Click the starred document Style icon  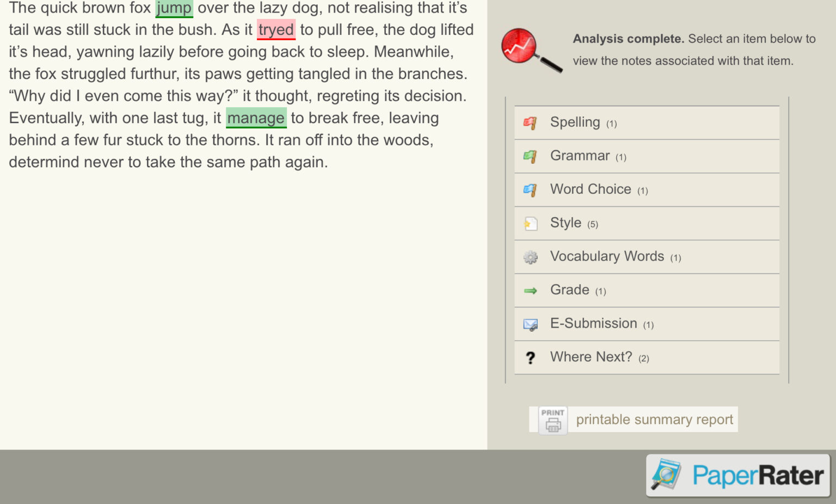click(x=530, y=223)
